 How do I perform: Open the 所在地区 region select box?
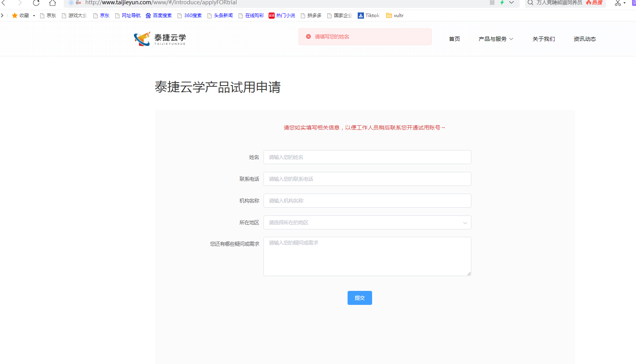pyautogui.click(x=367, y=222)
